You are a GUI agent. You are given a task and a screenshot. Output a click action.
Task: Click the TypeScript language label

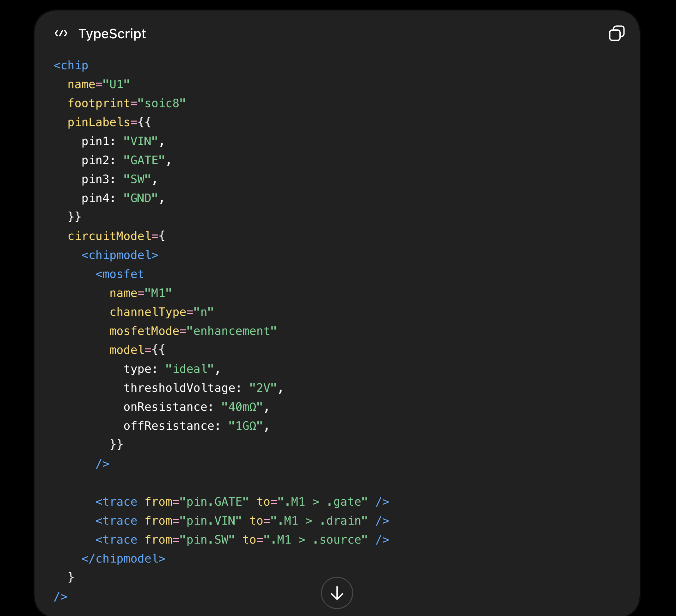[112, 34]
